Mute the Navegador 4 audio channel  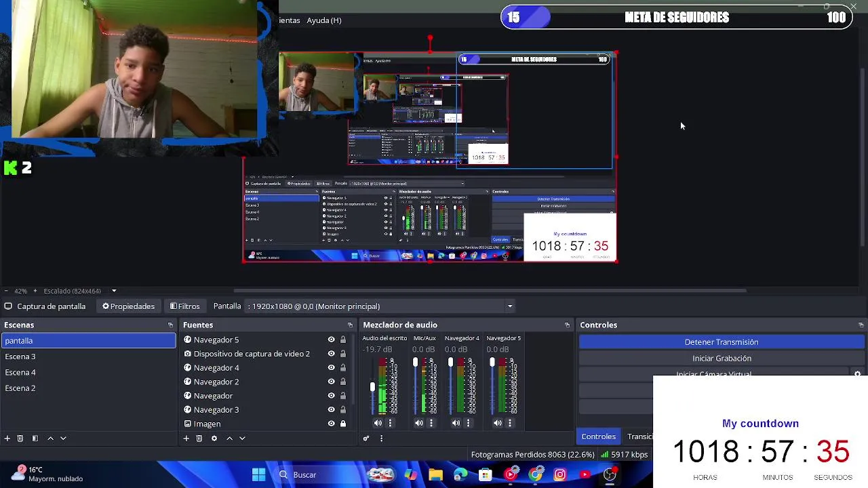456,423
